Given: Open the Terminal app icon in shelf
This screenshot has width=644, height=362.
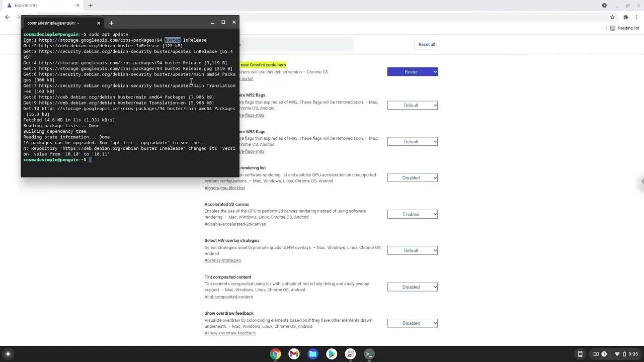Looking at the screenshot, I should tap(369, 354).
